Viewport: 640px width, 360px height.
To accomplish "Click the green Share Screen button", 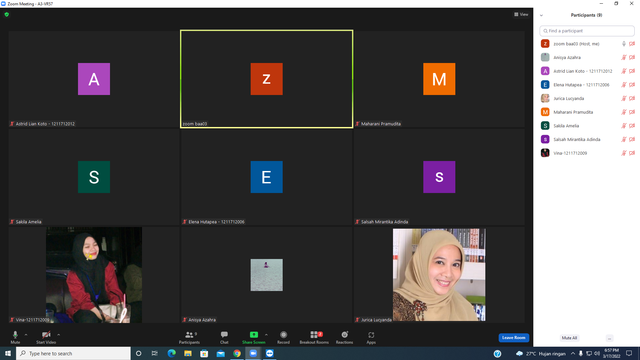I will coord(253,337).
